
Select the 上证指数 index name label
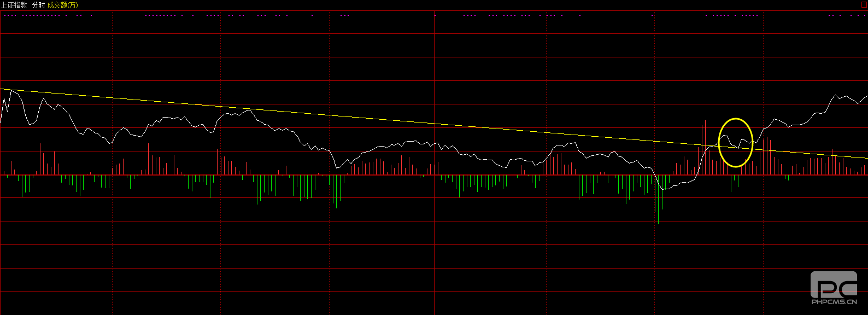(x=14, y=5)
